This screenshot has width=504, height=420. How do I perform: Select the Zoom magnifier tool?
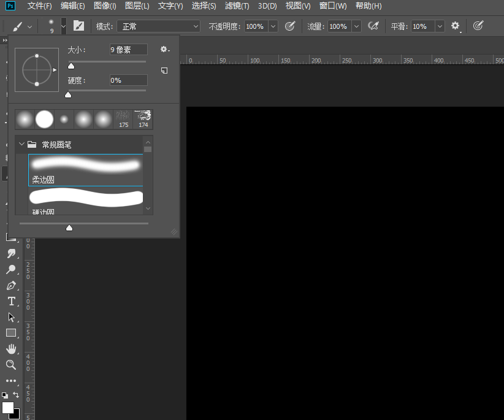11,365
